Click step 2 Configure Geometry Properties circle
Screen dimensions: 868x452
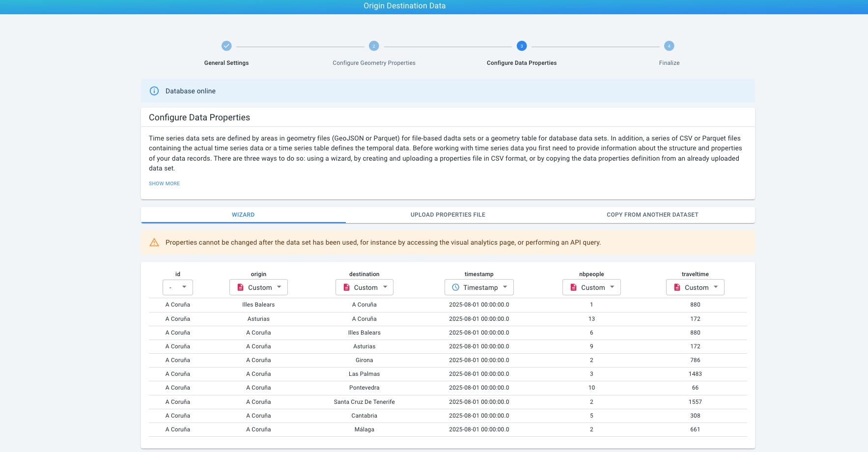coord(374,46)
